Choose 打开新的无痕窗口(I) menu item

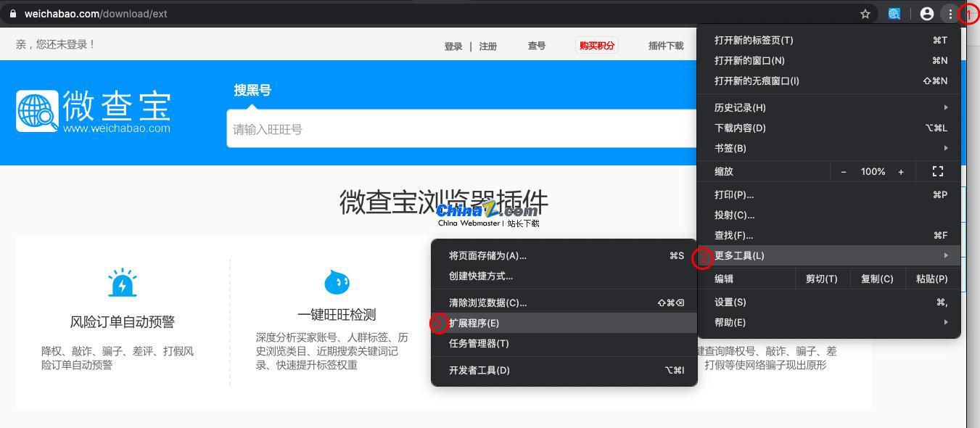(x=828, y=81)
